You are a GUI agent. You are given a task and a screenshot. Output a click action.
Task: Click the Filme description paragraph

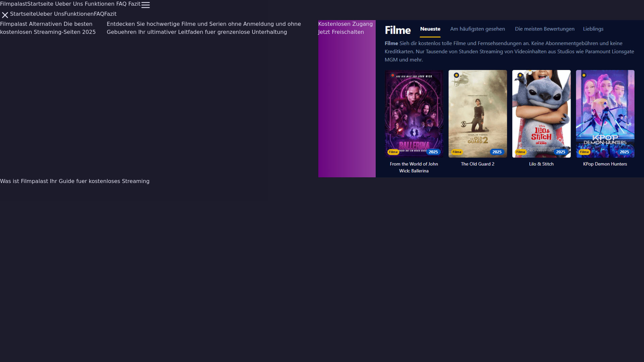[509, 52]
